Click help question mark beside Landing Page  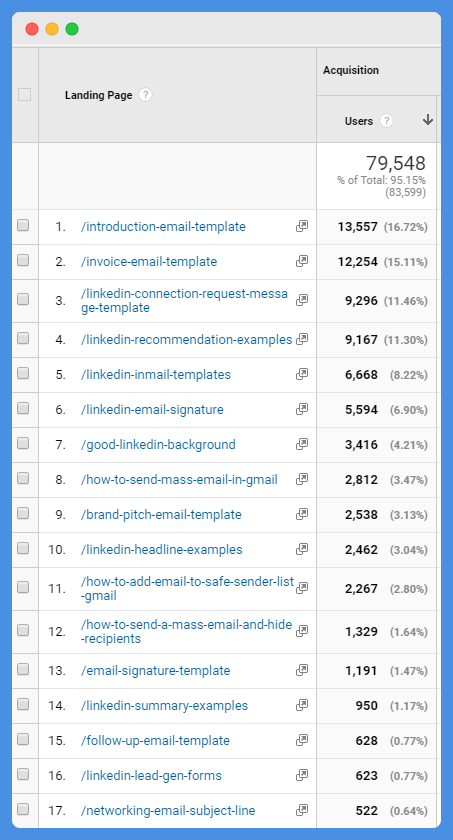[145, 95]
